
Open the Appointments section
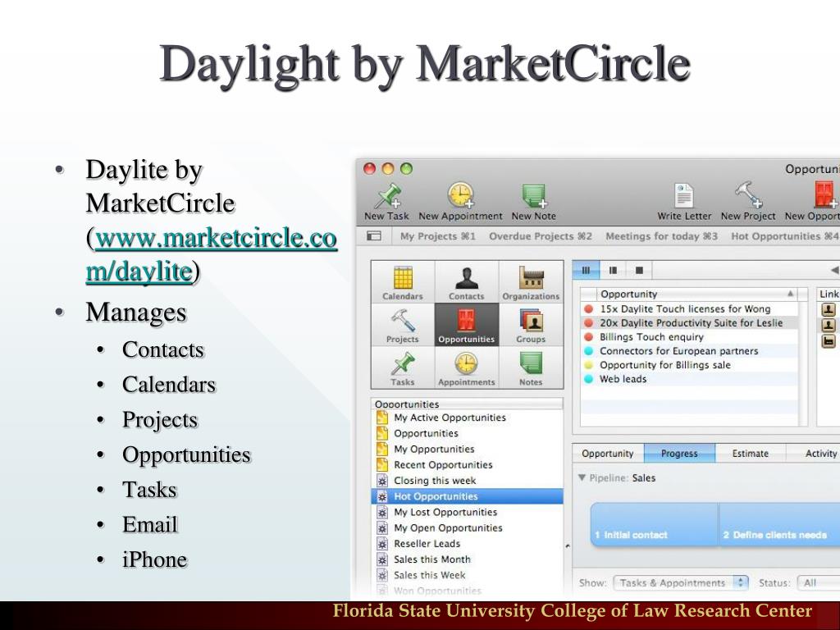(x=467, y=368)
